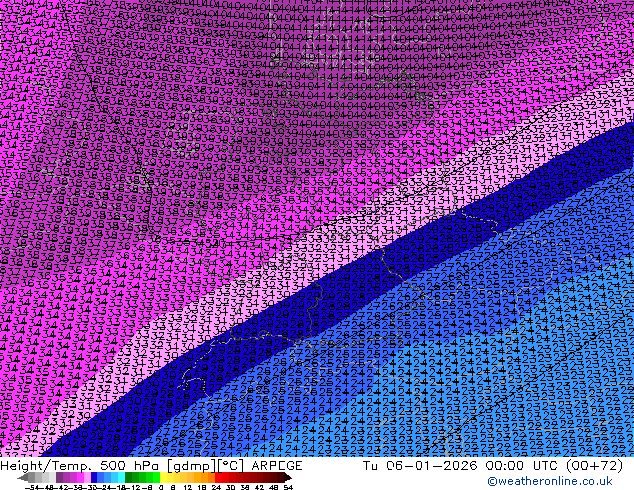Screen dimensions: 634x490
Task: Click the '54' value on the legend scale
Action: (x=288, y=487)
